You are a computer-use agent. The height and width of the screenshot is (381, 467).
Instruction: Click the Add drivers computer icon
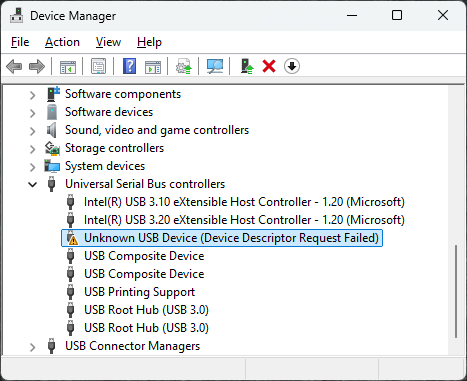click(247, 66)
